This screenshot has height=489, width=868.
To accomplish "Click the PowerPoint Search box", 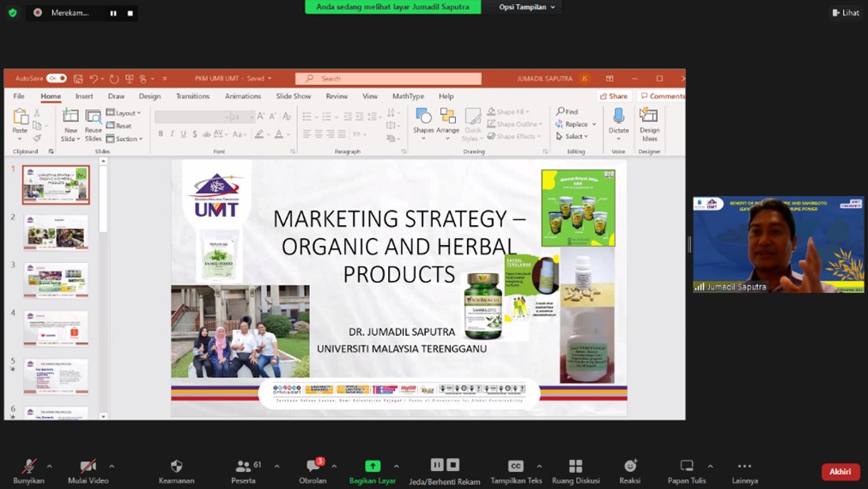I will (x=388, y=79).
